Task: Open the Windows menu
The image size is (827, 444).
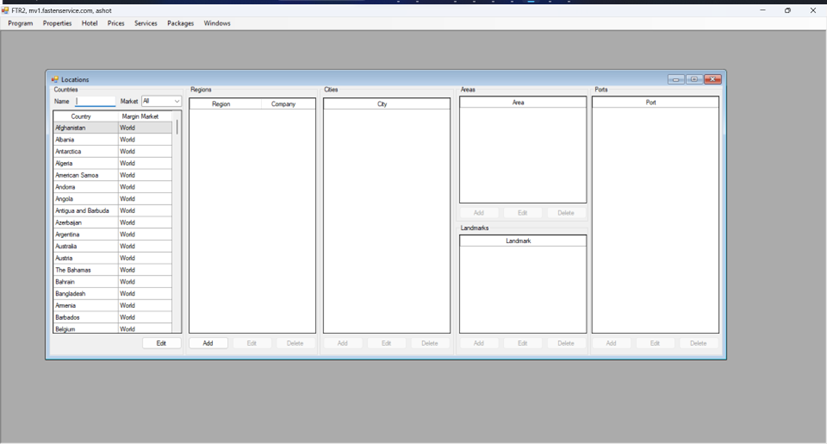Action: tap(217, 23)
